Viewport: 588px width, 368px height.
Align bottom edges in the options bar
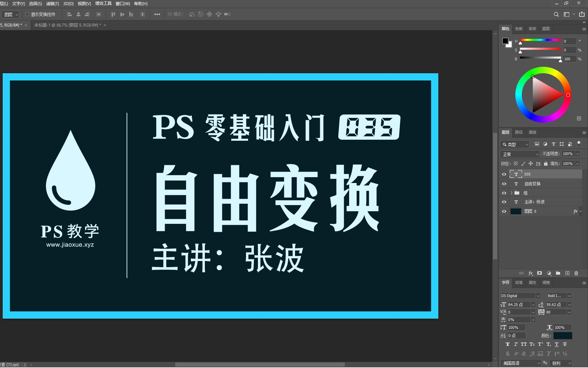(131, 14)
